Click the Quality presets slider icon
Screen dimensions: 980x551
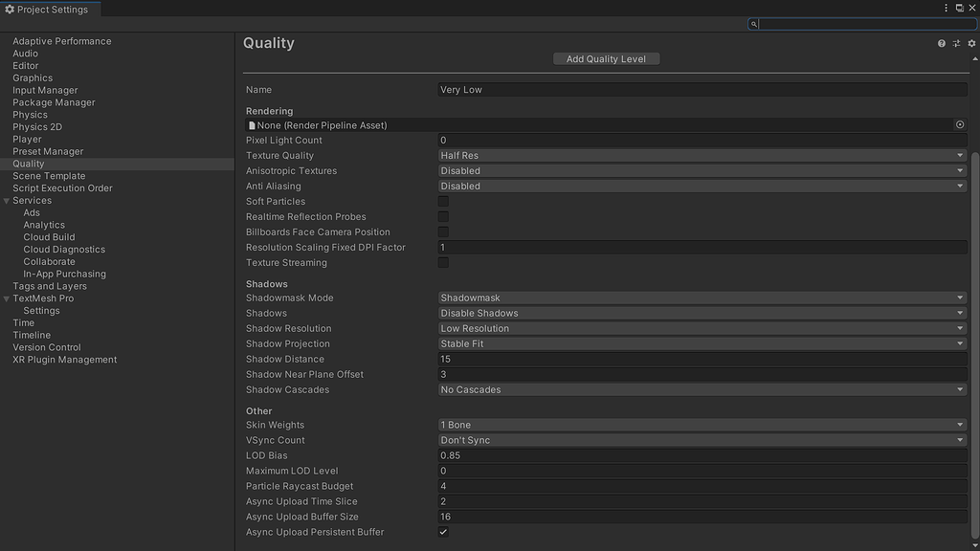click(956, 44)
